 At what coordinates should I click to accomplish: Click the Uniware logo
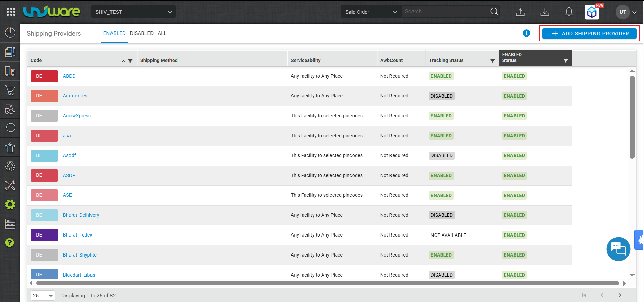(52, 12)
